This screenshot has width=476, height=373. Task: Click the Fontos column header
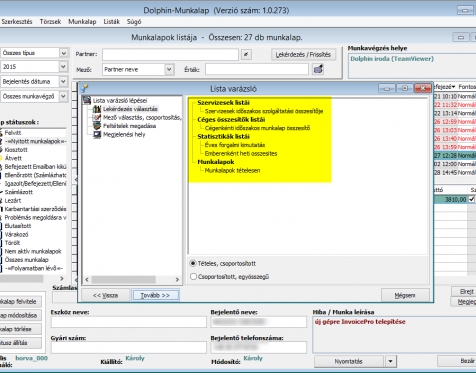click(x=467, y=87)
